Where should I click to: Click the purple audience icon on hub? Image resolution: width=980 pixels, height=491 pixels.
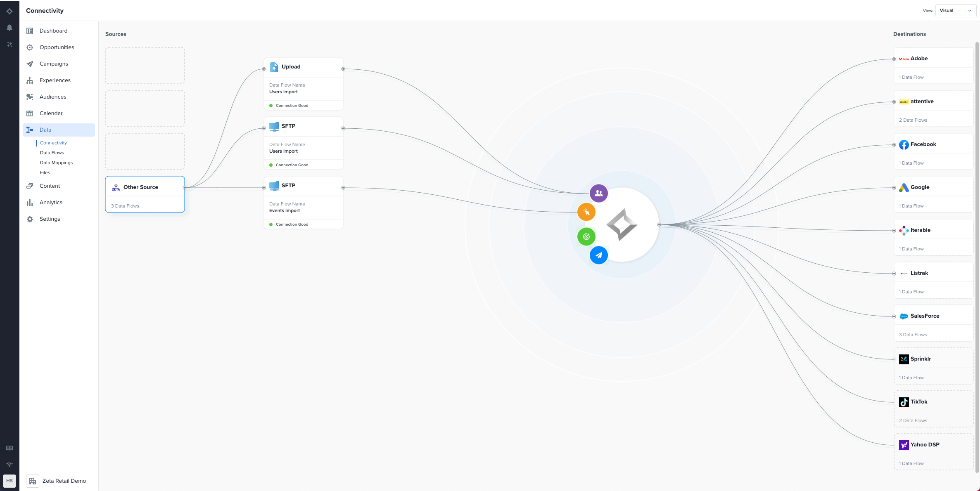(598, 193)
